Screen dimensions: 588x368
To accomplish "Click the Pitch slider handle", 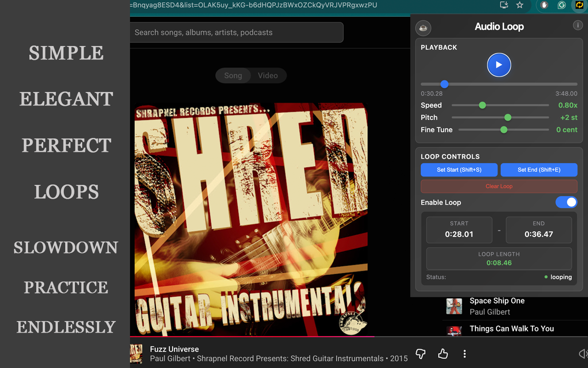I will (x=508, y=117).
